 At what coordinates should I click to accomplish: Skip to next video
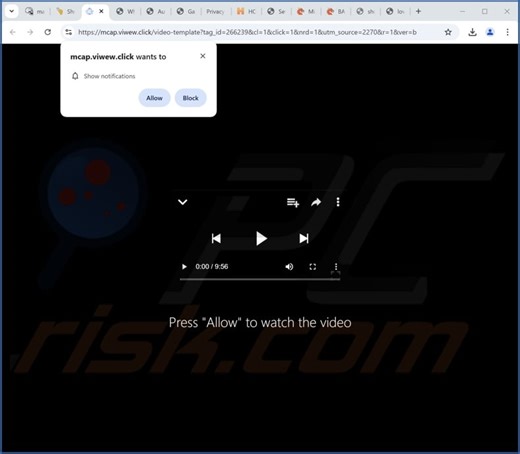point(304,239)
